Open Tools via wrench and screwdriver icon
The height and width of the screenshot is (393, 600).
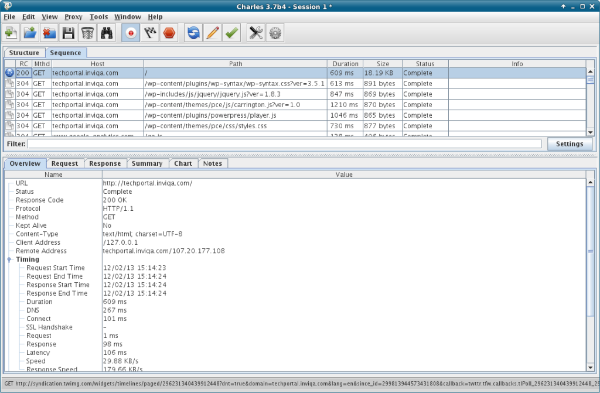pos(256,33)
